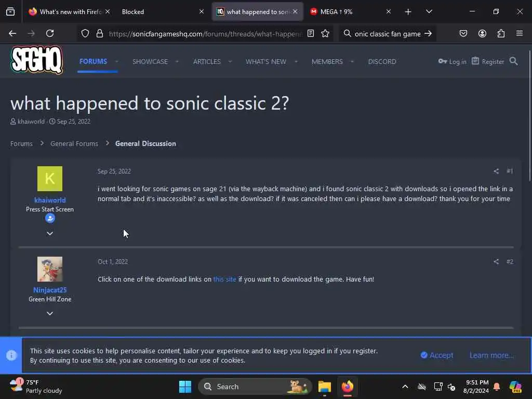532x399 pixels.
Task: Bookmark this page with star icon
Action: (x=325, y=34)
